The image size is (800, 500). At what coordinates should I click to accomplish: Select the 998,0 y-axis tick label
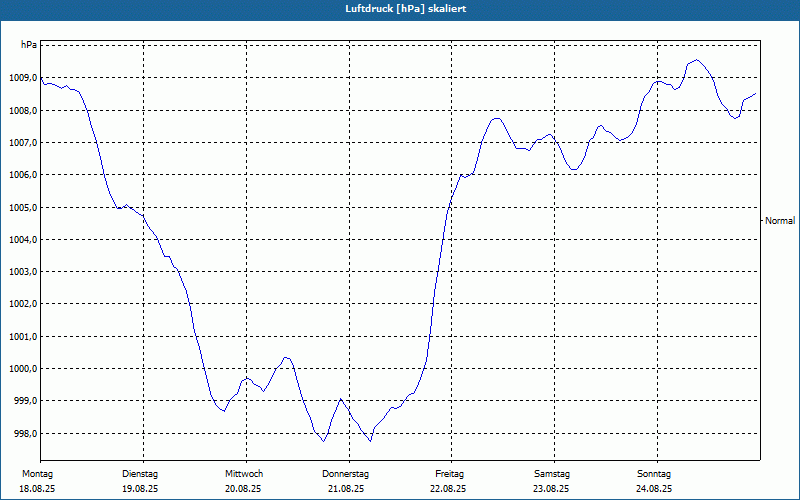point(26,434)
